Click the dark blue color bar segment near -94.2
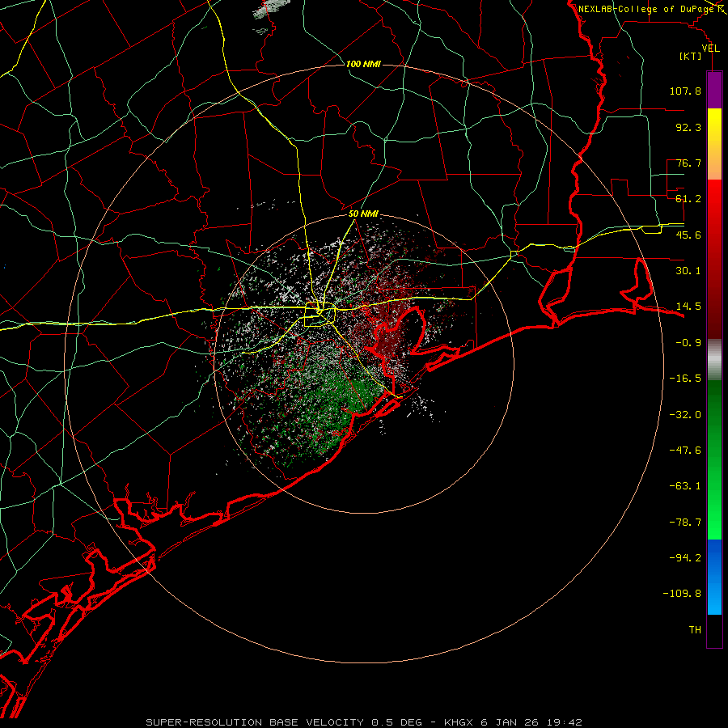This screenshot has width=728, height=728. [x=714, y=557]
